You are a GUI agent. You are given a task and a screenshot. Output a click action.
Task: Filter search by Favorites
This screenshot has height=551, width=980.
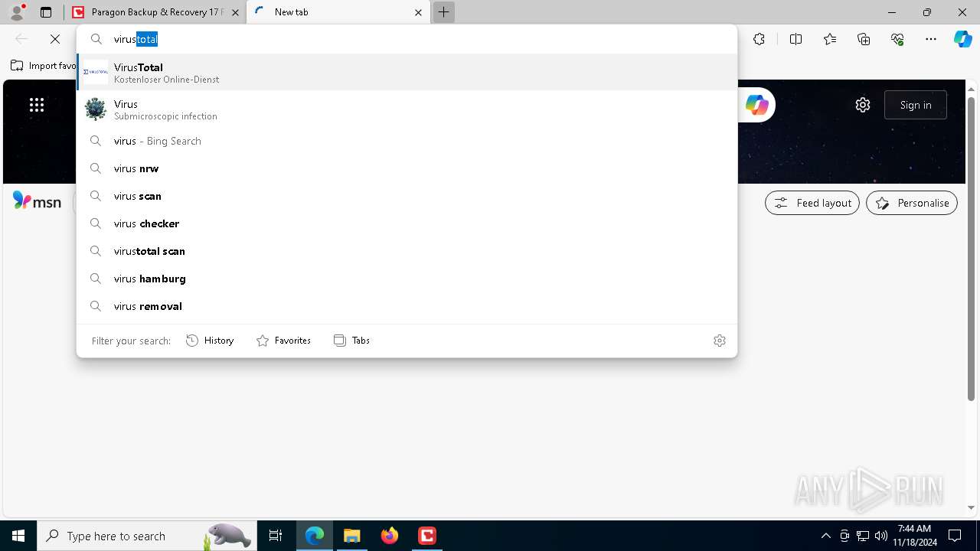click(x=283, y=341)
